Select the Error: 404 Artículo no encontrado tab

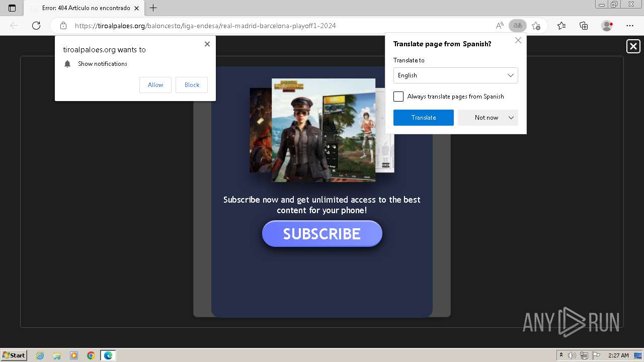click(84, 8)
